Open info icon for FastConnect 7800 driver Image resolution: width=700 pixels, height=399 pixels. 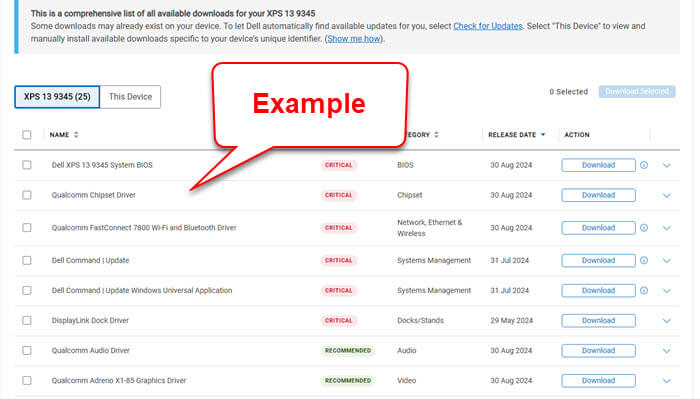644,228
